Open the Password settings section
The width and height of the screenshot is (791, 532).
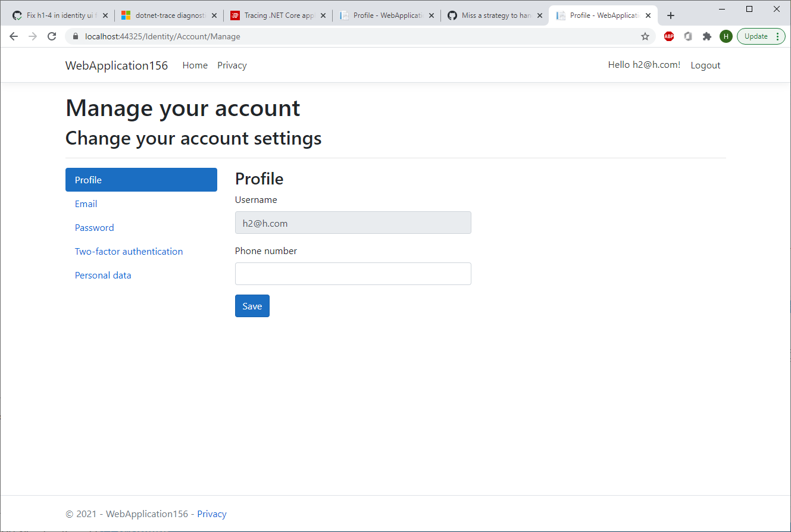(141, 227)
